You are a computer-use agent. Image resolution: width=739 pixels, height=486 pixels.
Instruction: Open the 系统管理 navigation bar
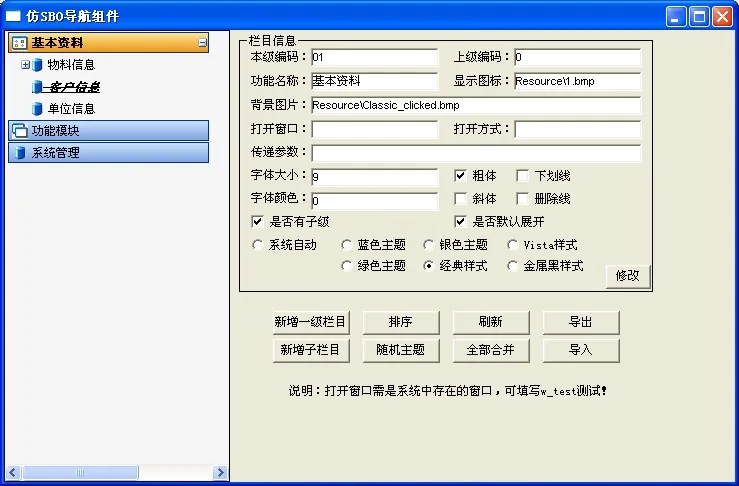tap(108, 153)
